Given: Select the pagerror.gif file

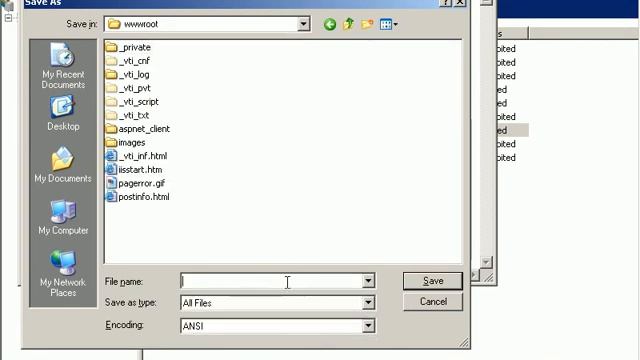Looking at the screenshot, I should (135, 183).
